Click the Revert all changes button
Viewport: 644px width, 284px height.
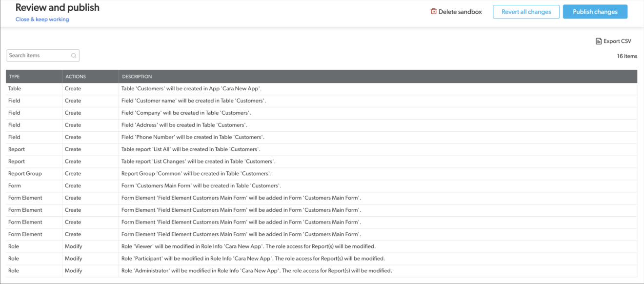click(526, 12)
